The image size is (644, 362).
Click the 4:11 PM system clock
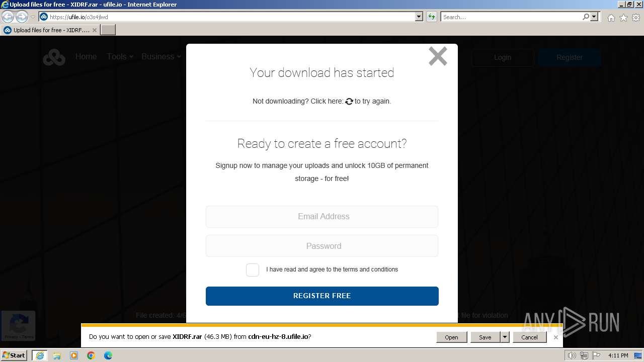[x=618, y=356]
